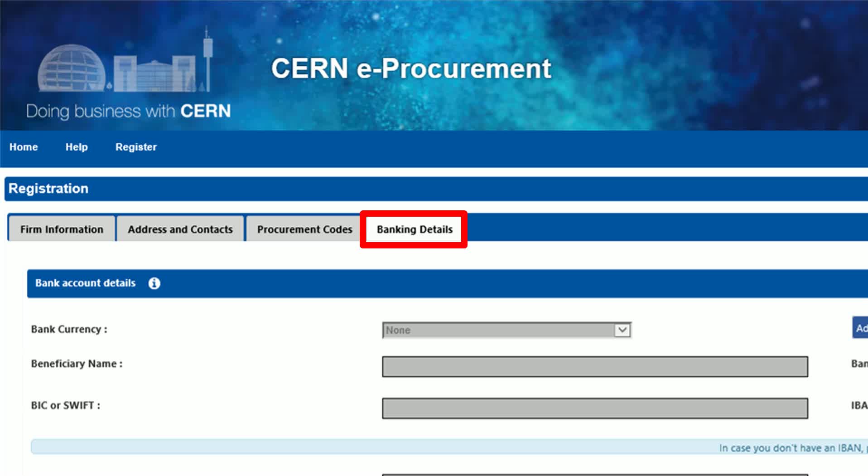
Task: Click into the BIC or SWIFT field
Action: tap(594, 408)
